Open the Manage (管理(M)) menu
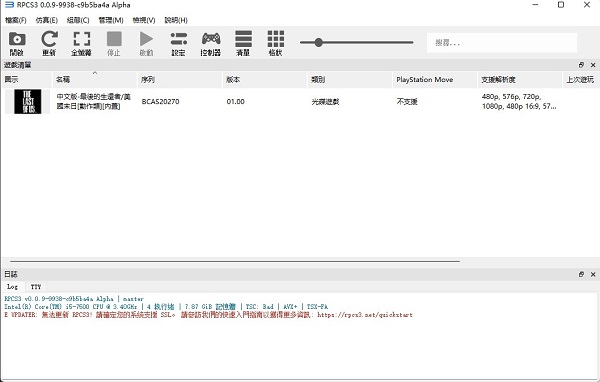 point(111,20)
